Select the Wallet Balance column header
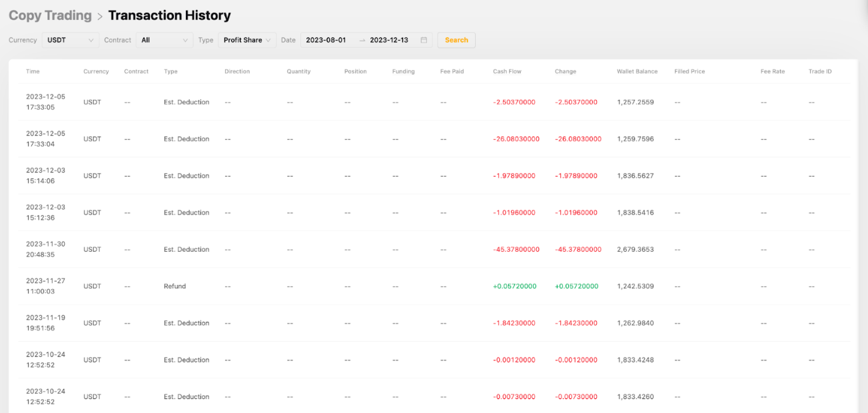The width and height of the screenshot is (868, 413). (637, 71)
